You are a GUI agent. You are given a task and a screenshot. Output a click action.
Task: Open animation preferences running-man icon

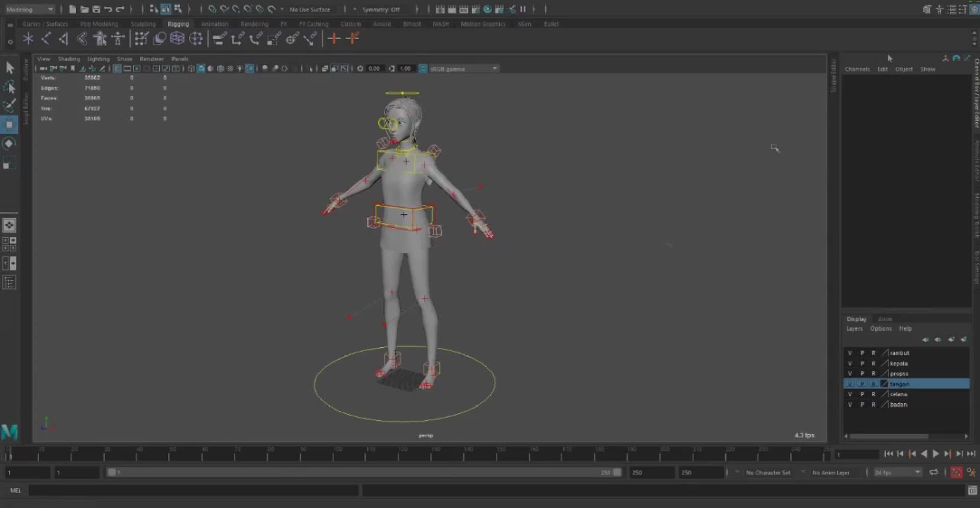coord(971,473)
